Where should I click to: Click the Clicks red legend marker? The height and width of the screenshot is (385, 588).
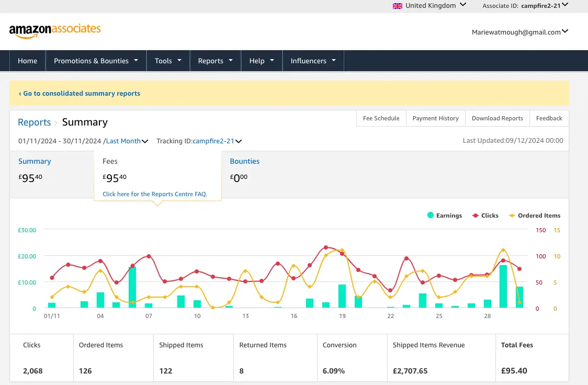pos(476,215)
